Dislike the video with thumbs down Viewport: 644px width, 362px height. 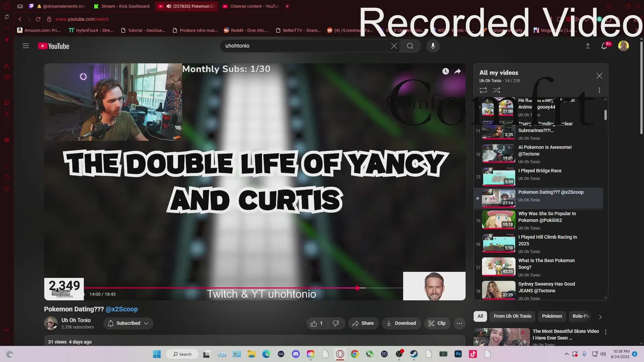point(336,323)
